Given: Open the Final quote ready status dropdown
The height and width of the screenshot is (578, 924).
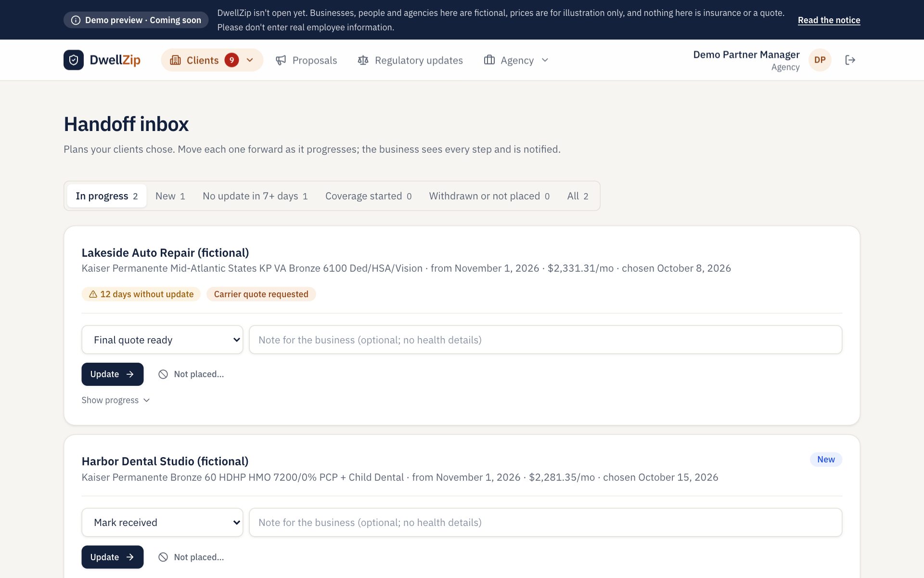Looking at the screenshot, I should [x=162, y=340].
